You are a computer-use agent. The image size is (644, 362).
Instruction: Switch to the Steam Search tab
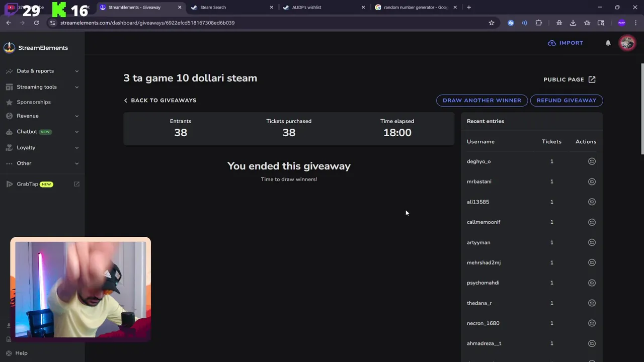[x=231, y=8]
